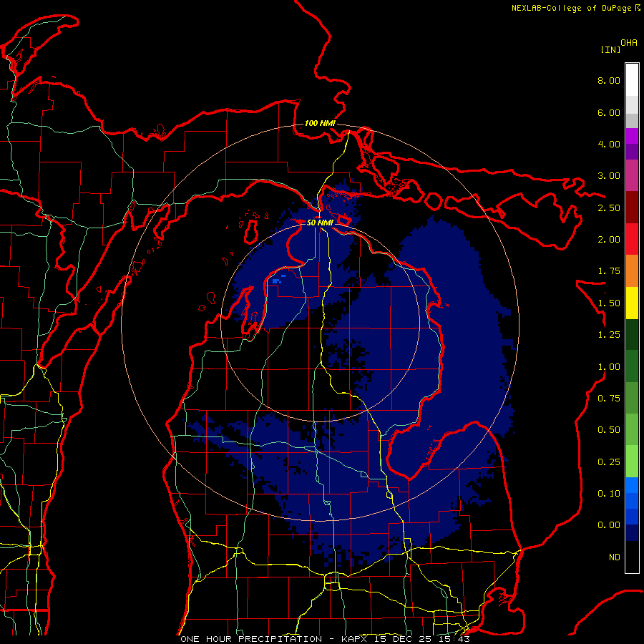Viewport: 644px width, 644px height.
Task: Select the white swatch at top of the scale
Action: [x=632, y=79]
